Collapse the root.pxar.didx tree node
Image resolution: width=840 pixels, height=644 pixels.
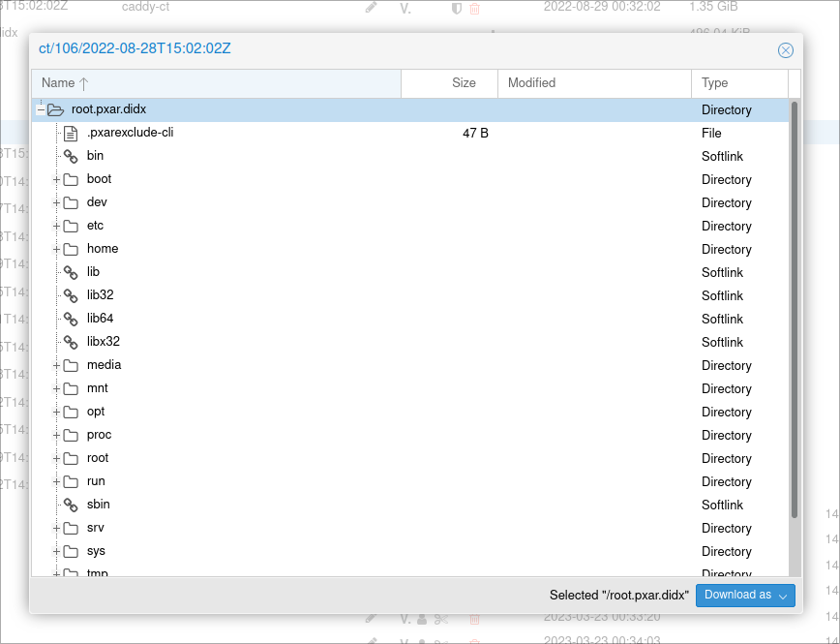(x=42, y=109)
